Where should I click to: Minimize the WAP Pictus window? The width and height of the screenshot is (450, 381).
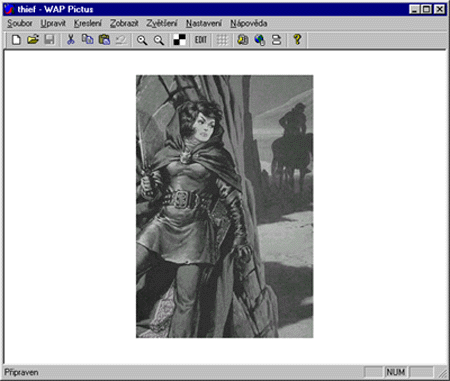(414, 9)
